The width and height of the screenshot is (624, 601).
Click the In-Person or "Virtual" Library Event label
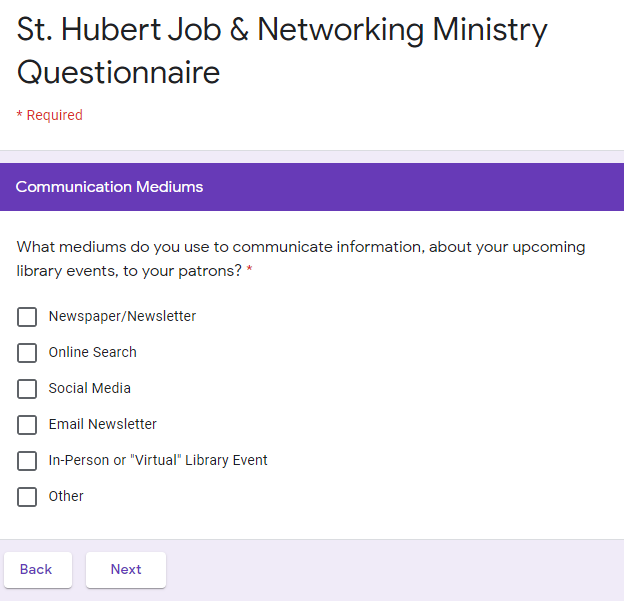pos(158,460)
